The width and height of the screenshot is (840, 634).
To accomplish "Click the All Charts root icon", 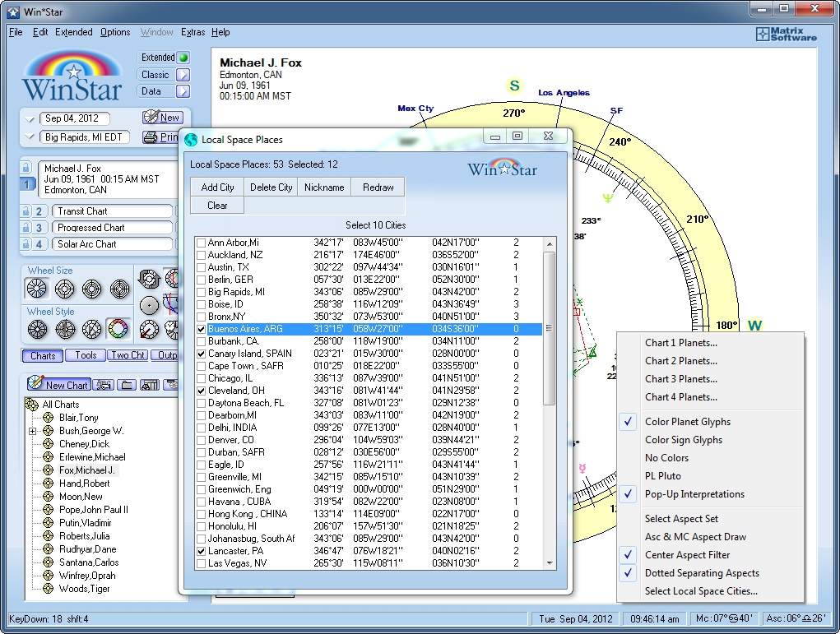I will (x=32, y=405).
